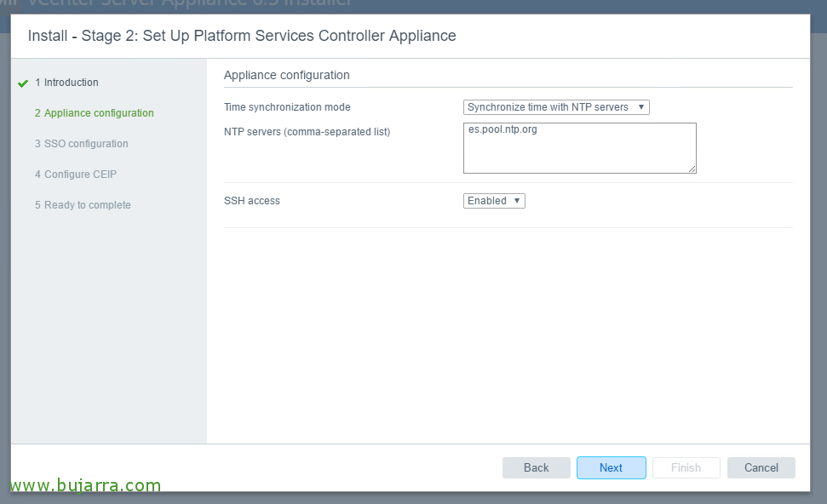
Task: Open the Time synchronization mode dropdown
Action: tap(555, 107)
